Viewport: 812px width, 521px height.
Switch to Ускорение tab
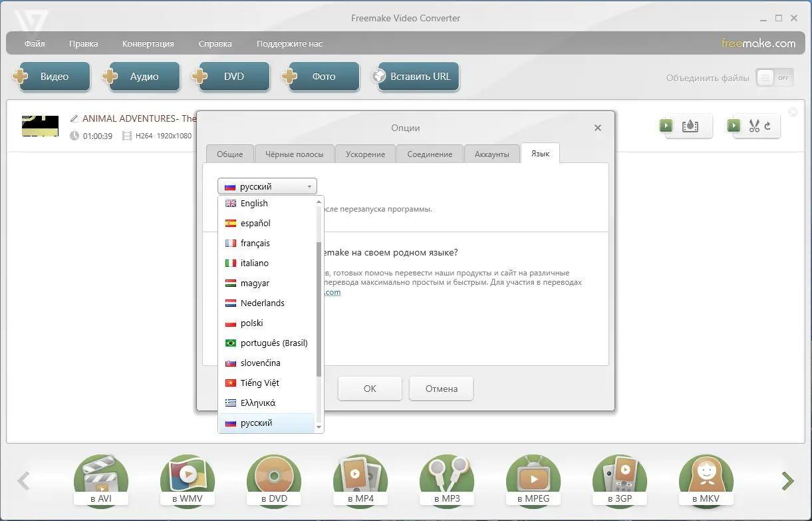click(365, 154)
